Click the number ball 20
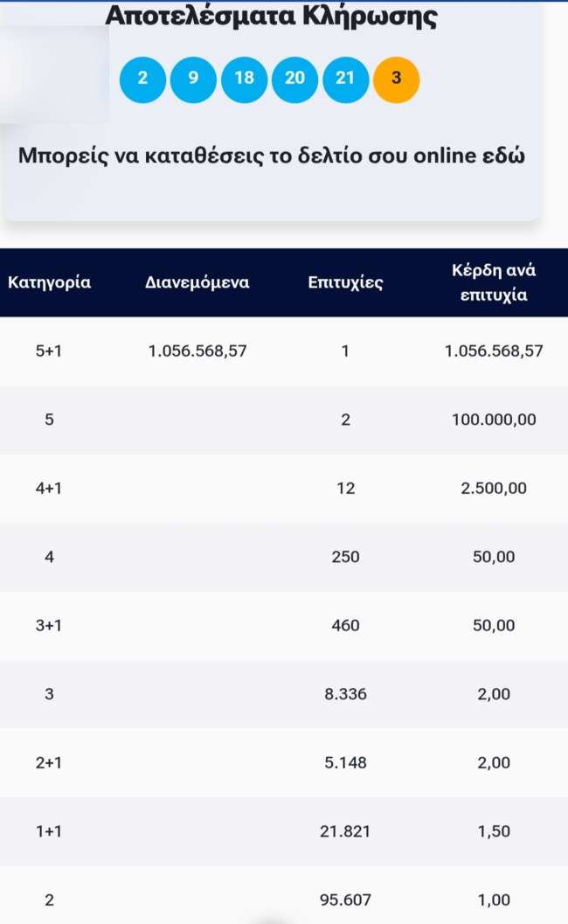This screenshot has height=924, width=568. click(295, 79)
